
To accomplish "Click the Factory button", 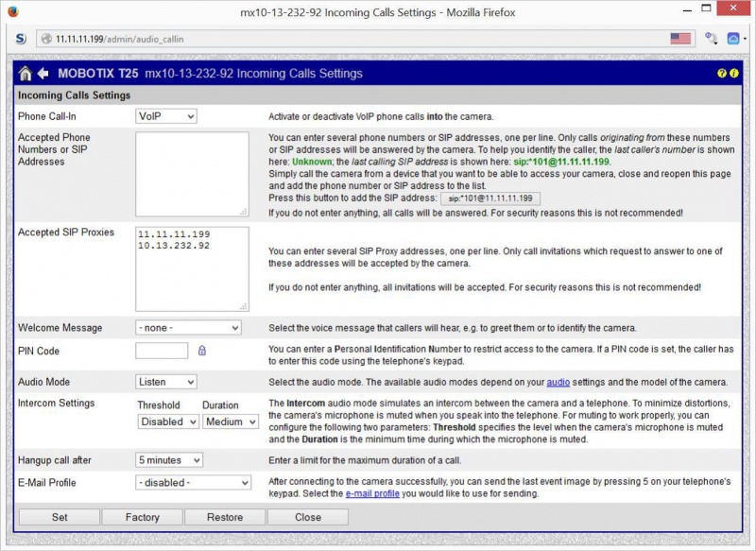I will pyautogui.click(x=143, y=517).
